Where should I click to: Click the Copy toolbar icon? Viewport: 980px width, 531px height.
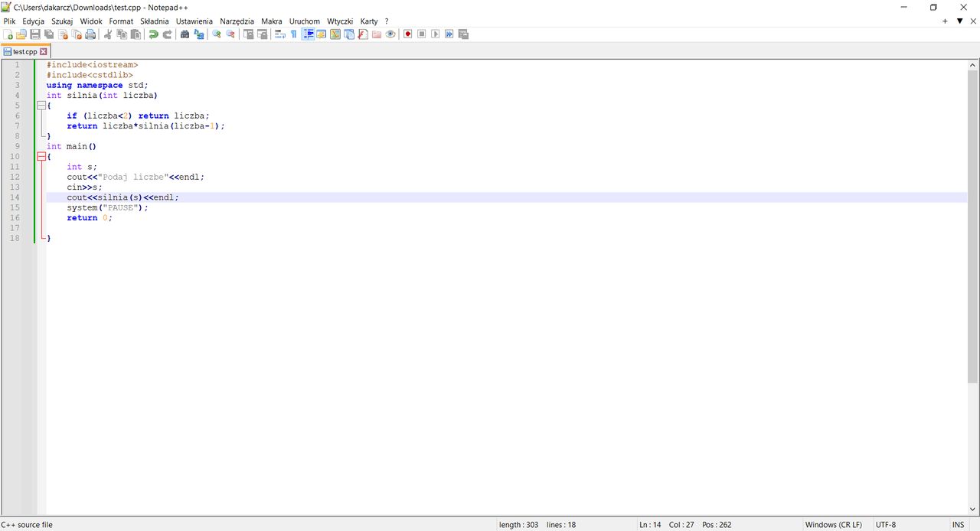122,34
